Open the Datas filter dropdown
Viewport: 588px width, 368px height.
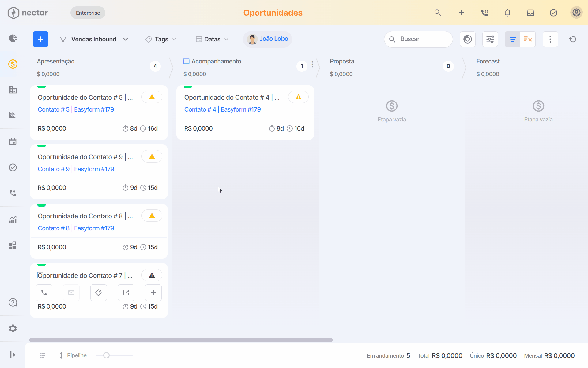(212, 39)
